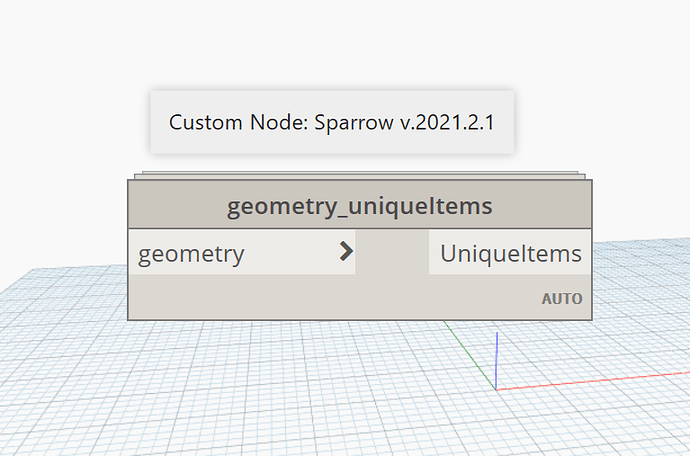The image size is (690, 456).
Task: Select the geometry_uniqueItems node title
Action: pyautogui.click(x=360, y=206)
